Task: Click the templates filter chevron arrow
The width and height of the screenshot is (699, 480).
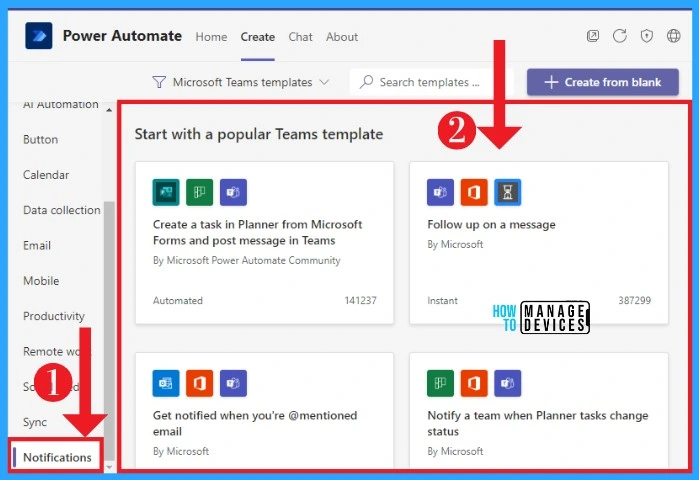Action: tap(325, 82)
